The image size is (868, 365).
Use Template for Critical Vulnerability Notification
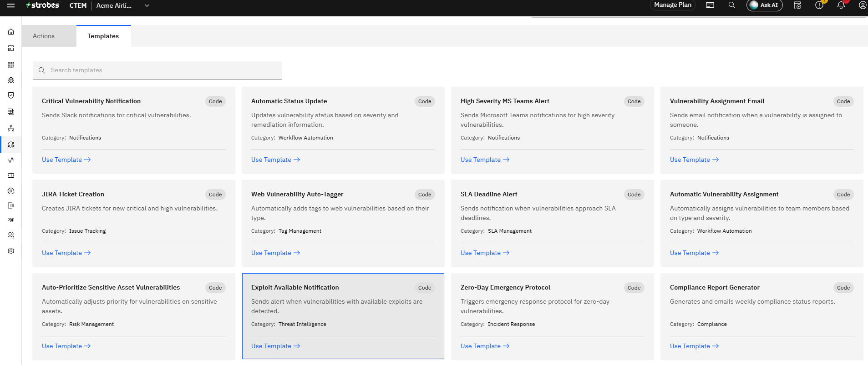point(66,160)
